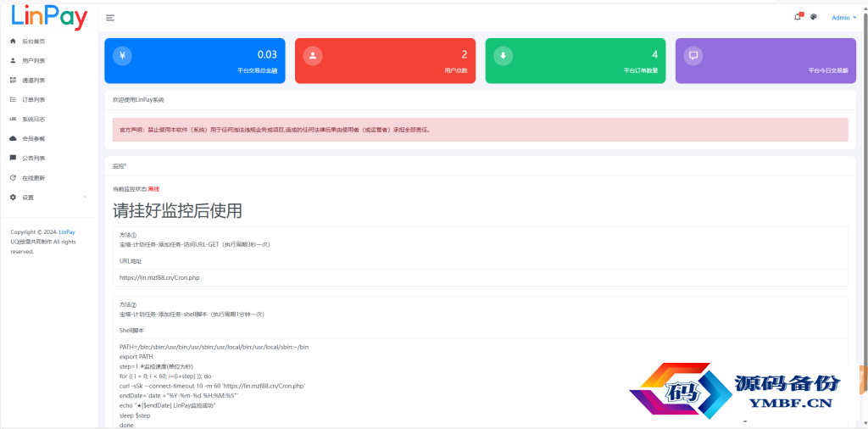
Task: Click the Copyright © 2024 footer text
Action: coord(34,232)
